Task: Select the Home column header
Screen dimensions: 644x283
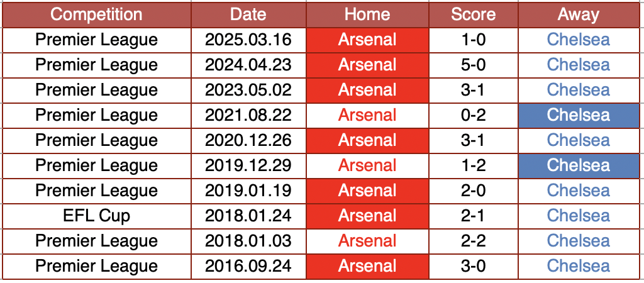Action: pos(367,14)
